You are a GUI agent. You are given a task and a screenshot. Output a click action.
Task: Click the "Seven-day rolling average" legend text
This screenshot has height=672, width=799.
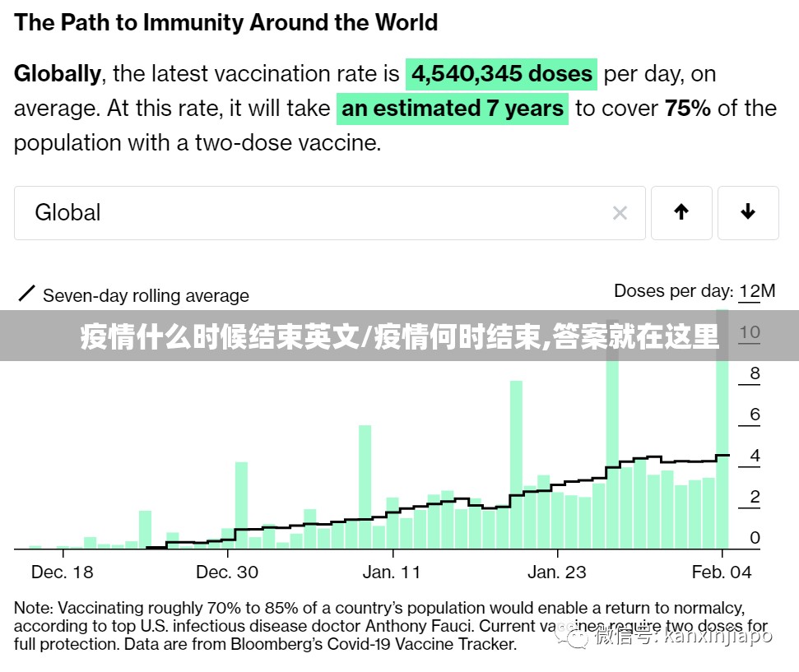146,296
